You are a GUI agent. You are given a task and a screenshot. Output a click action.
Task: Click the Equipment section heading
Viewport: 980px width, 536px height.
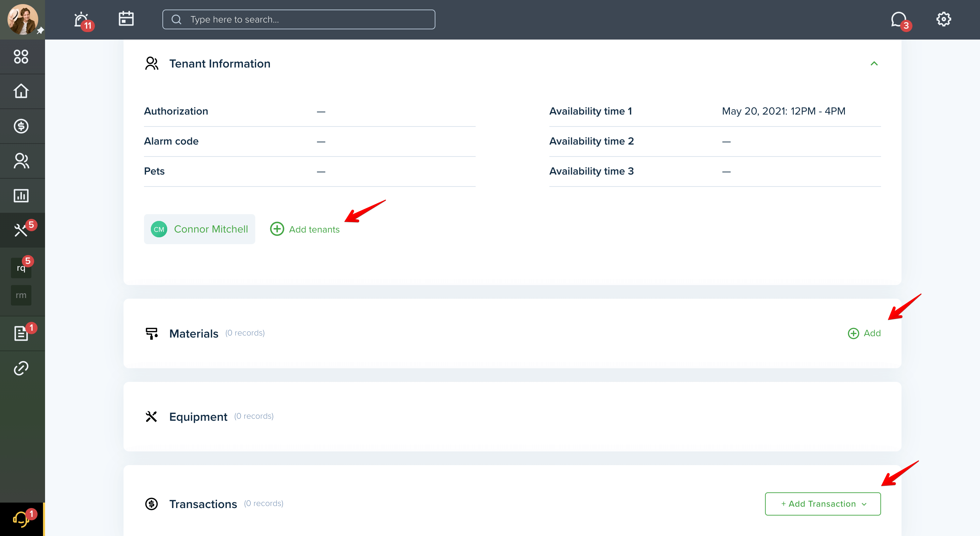[x=198, y=417]
